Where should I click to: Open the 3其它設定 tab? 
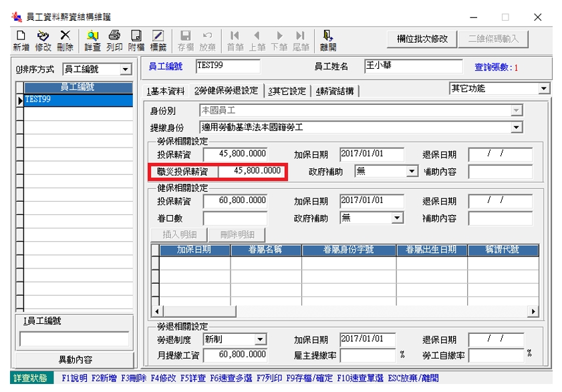(287, 91)
